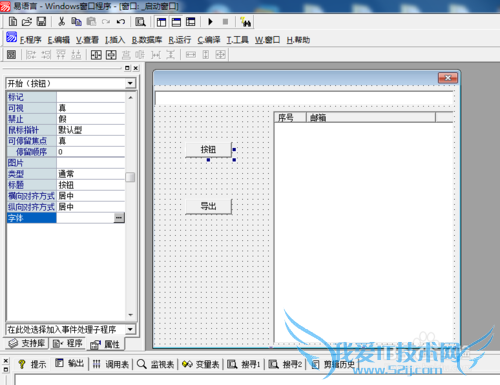500x385 pixels.
Task: Click the 停留顺序 value 0
Action: [91, 152]
